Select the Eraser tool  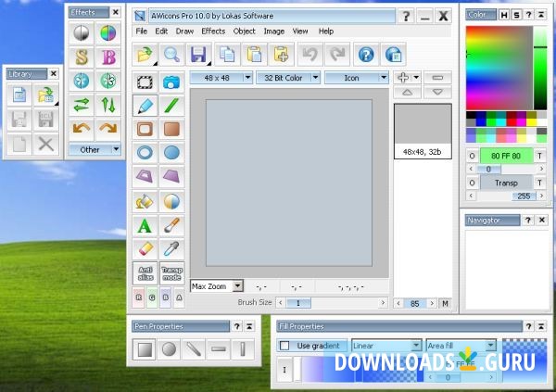click(145, 249)
